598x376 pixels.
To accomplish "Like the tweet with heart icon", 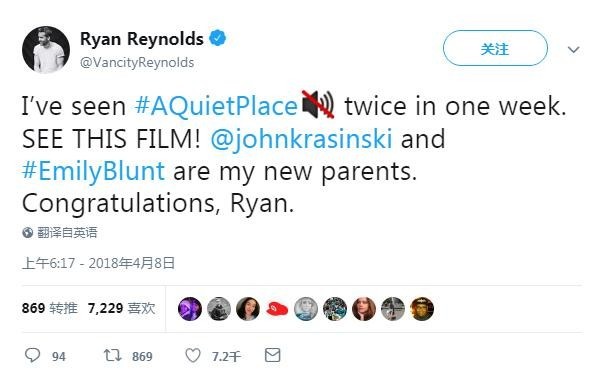I will click(x=193, y=355).
